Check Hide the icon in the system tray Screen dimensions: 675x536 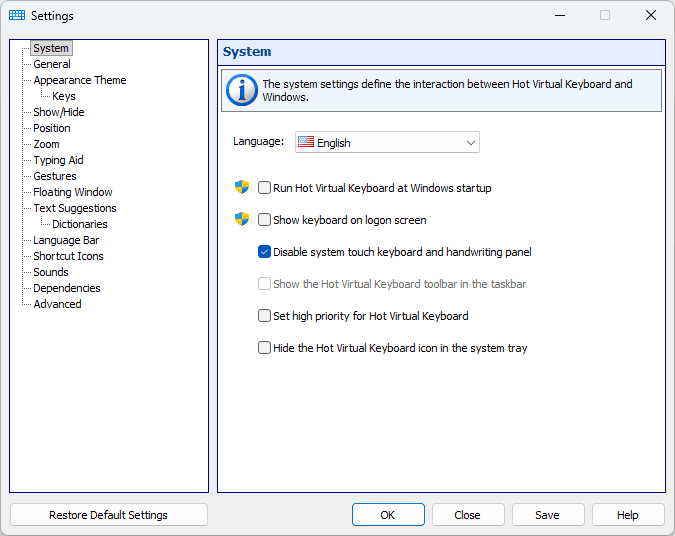(x=264, y=347)
